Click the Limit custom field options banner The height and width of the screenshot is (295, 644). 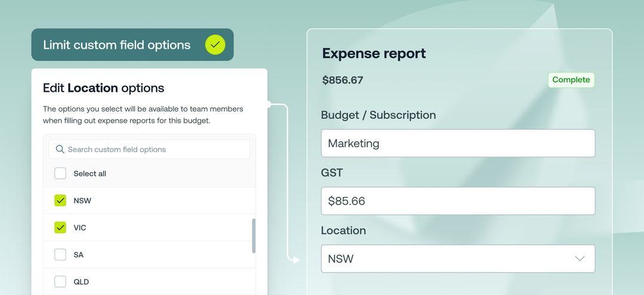point(132,45)
